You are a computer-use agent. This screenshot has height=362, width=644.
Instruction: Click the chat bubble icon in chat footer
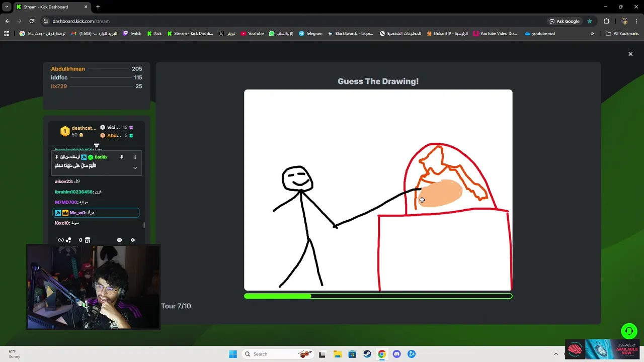coord(119,240)
